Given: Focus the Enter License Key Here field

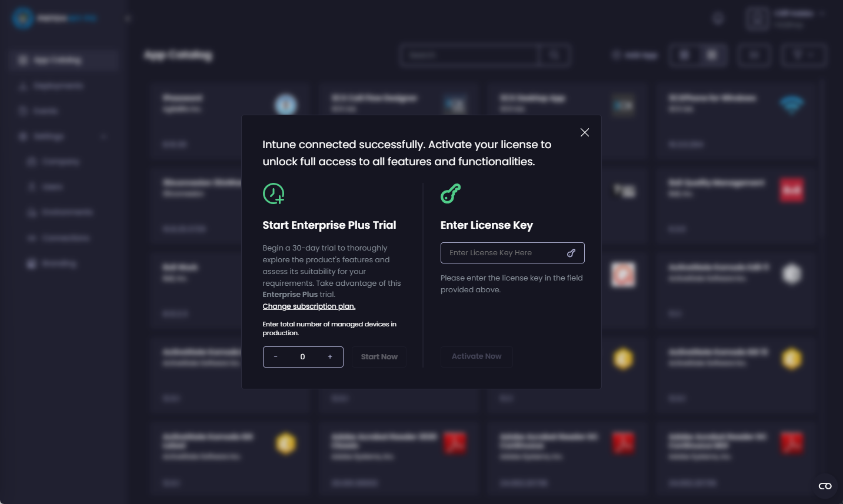Looking at the screenshot, I should pyautogui.click(x=512, y=253).
